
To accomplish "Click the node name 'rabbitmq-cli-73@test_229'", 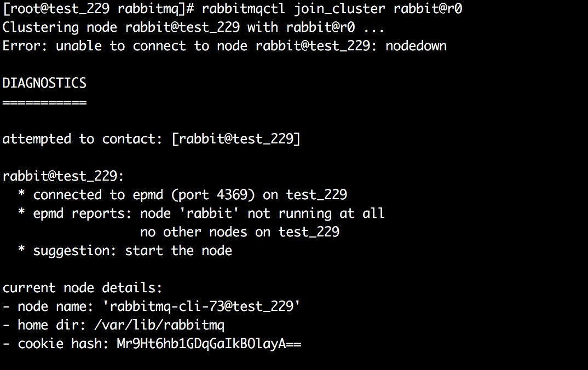I will (x=201, y=307).
